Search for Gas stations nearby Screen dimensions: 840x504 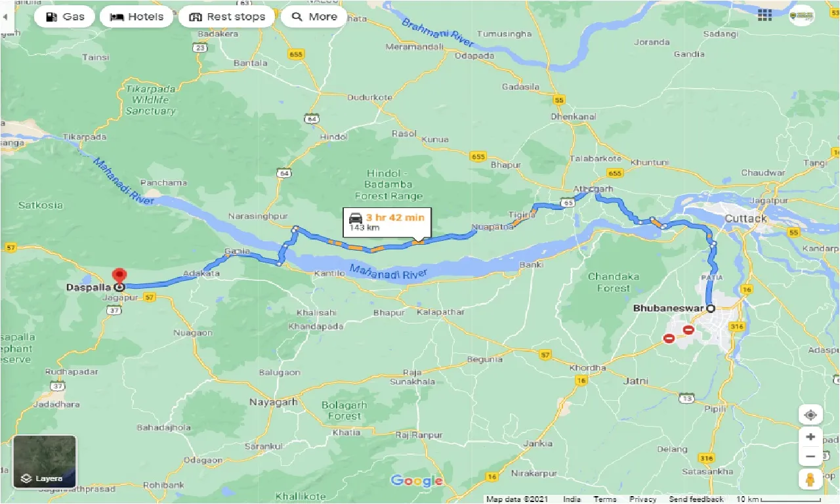tap(64, 16)
